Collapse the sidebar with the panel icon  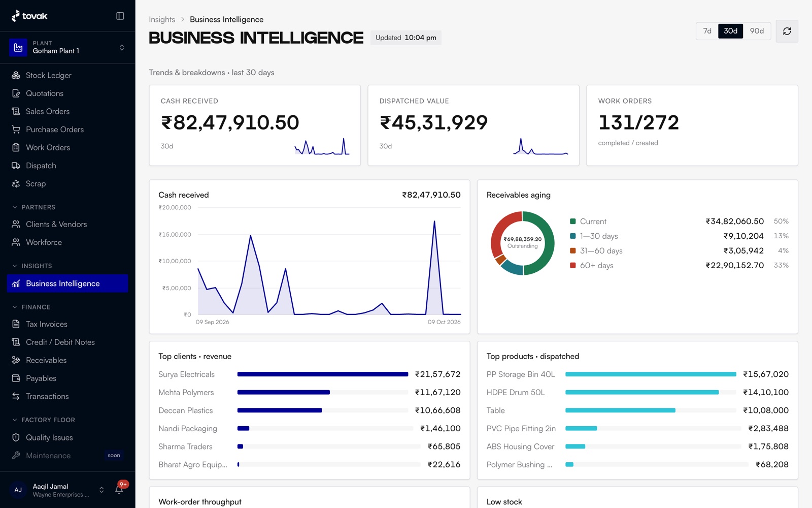[120, 16]
